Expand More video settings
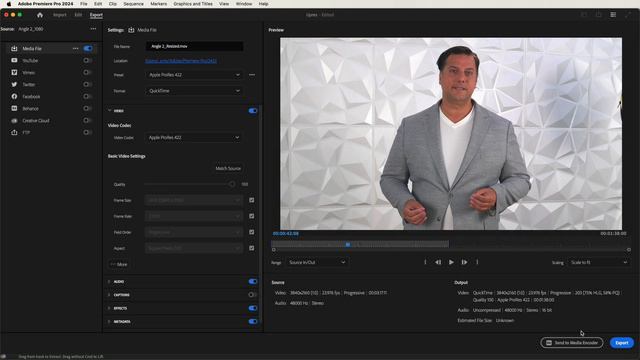 119,264
